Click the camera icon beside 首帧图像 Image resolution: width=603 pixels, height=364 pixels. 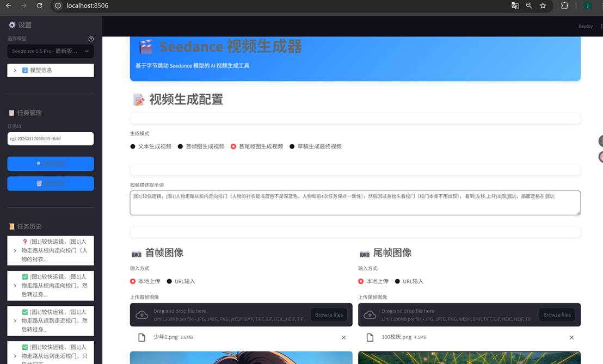[136, 254]
